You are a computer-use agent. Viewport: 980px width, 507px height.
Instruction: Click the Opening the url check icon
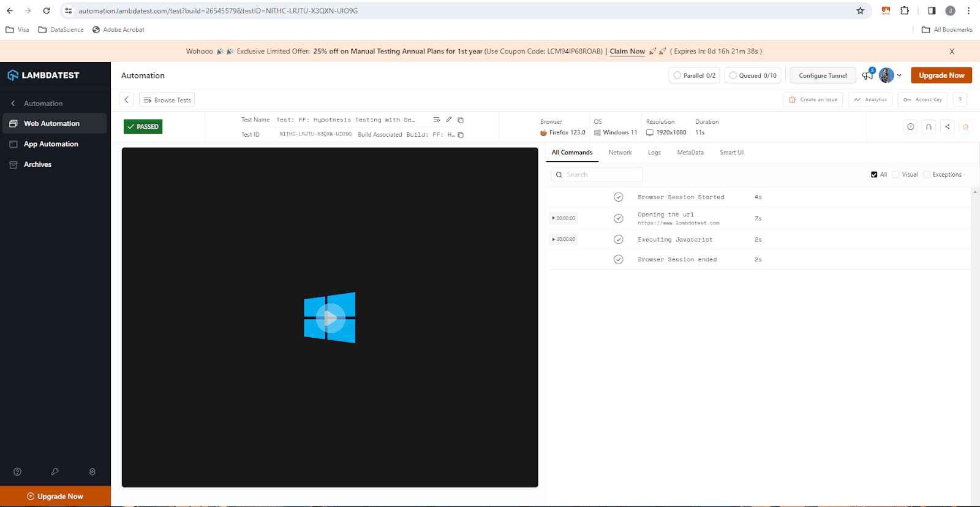pos(619,218)
